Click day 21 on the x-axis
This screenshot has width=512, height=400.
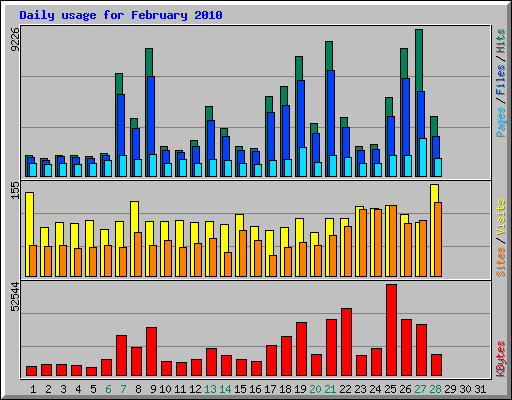[330, 389]
